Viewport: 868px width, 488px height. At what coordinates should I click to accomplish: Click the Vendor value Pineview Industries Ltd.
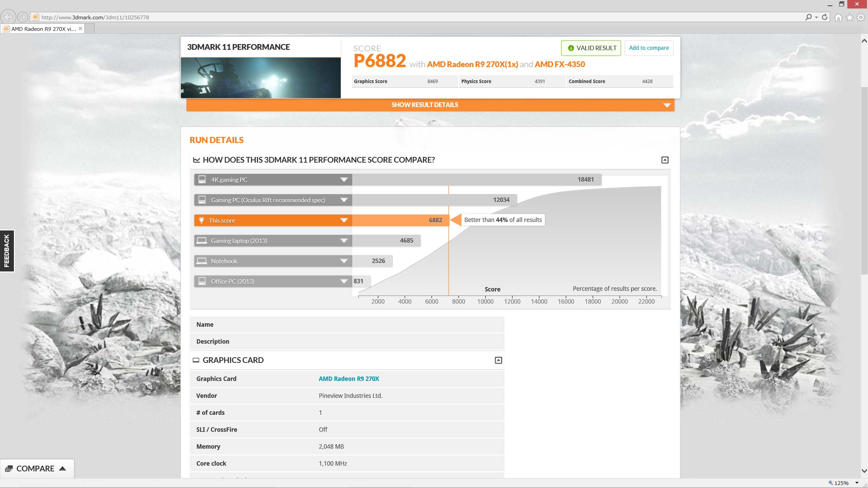pyautogui.click(x=351, y=396)
